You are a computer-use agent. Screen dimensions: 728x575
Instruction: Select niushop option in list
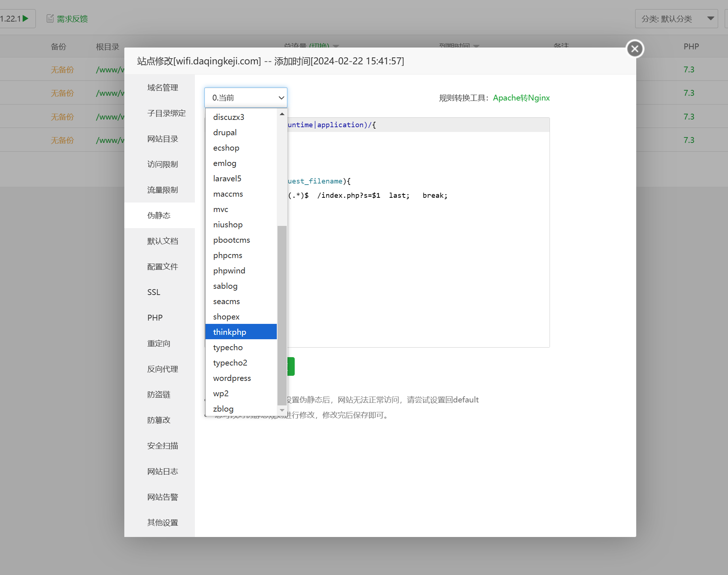pyautogui.click(x=241, y=224)
